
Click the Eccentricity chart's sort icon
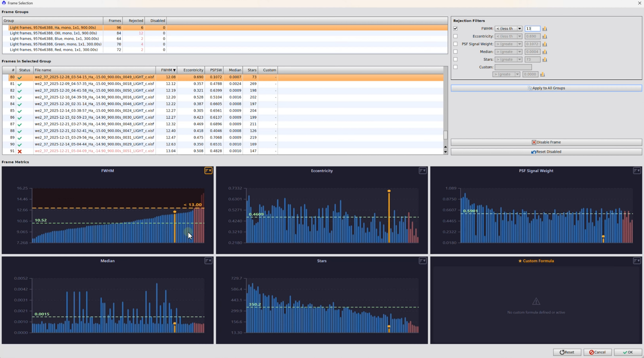(422, 171)
